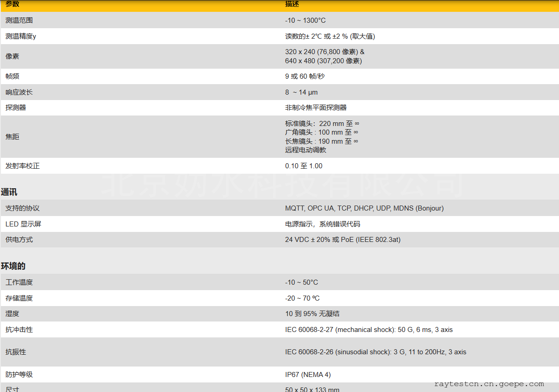
Task: Click the 参数 column header
Action: pos(12,4)
